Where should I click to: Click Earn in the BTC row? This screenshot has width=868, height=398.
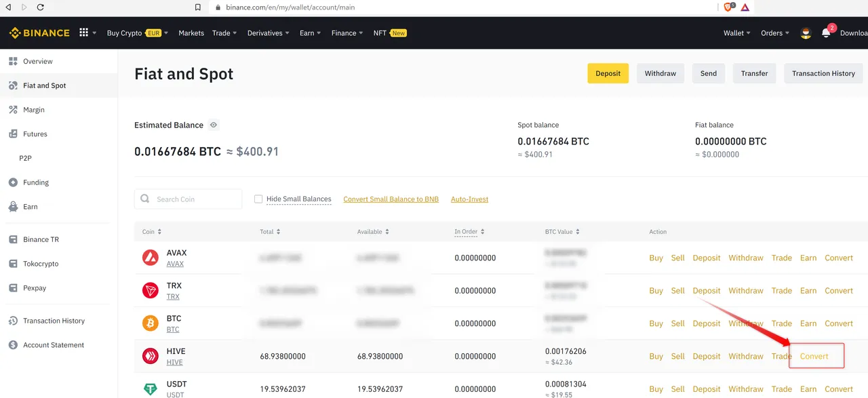tap(808, 323)
